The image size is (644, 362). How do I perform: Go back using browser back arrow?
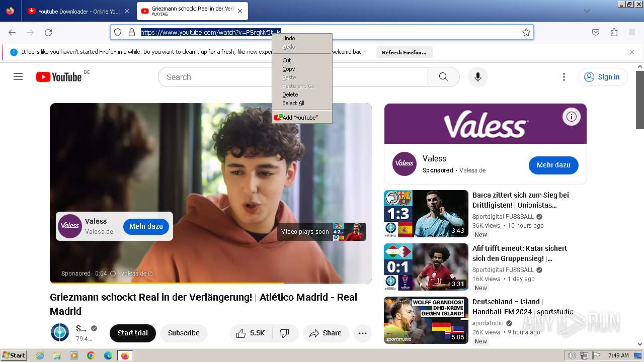coord(12,32)
